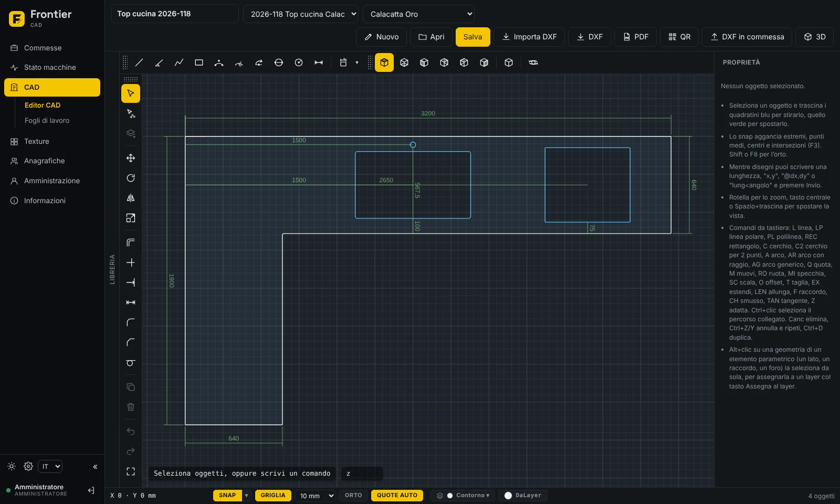Open Commesse in the sidebar

pyautogui.click(x=52, y=48)
